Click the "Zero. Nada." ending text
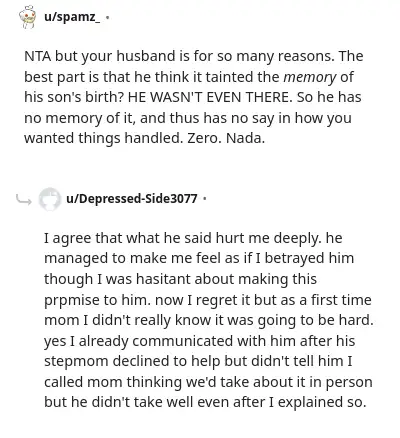This screenshot has width=400, height=438. pos(226,138)
